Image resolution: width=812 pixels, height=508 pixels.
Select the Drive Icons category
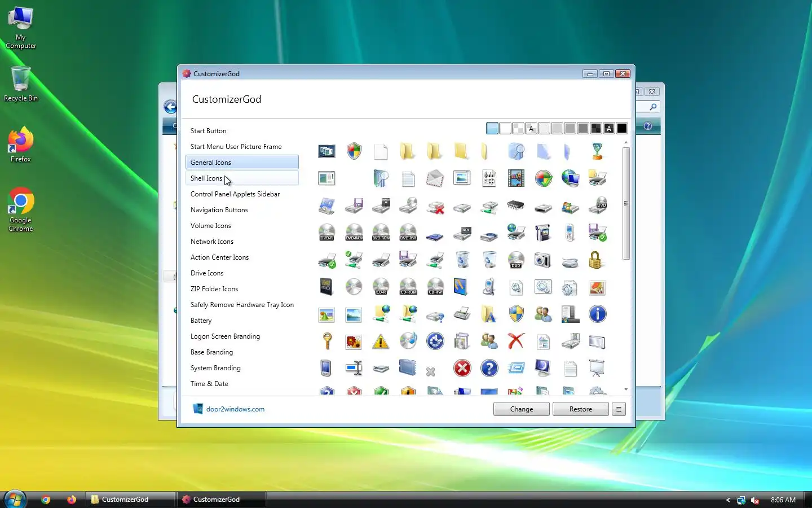[242, 273]
